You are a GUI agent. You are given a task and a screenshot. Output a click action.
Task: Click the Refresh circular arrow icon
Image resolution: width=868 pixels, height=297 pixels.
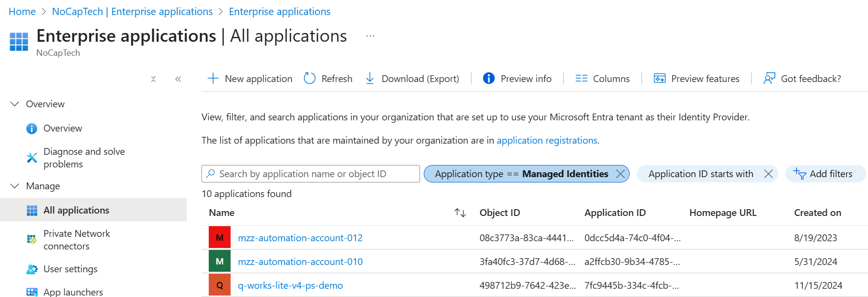point(310,79)
